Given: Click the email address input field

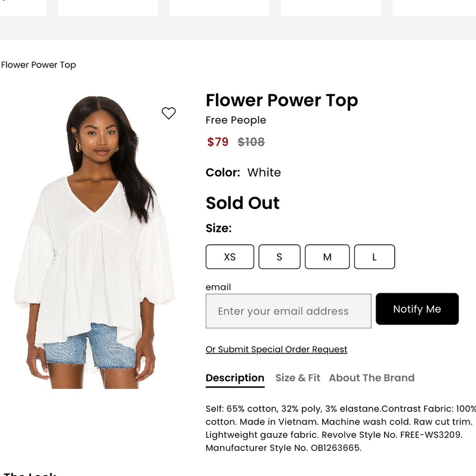Looking at the screenshot, I should [x=288, y=311].
